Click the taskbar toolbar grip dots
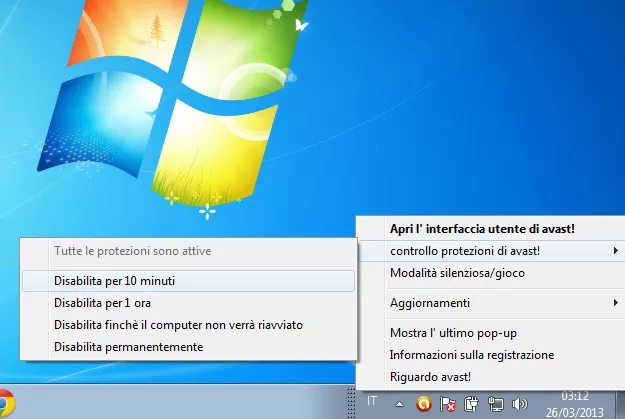Screen dimensions: 625x419 [x=351, y=403]
